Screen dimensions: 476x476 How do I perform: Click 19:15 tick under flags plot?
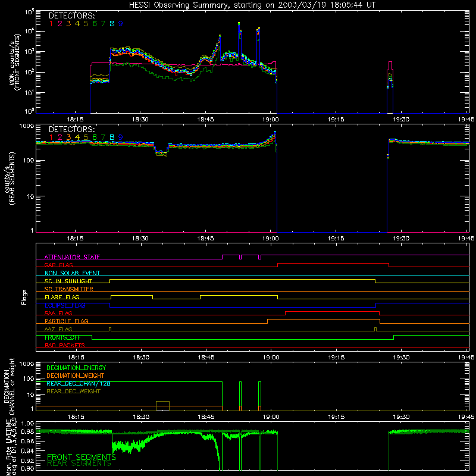click(x=336, y=358)
